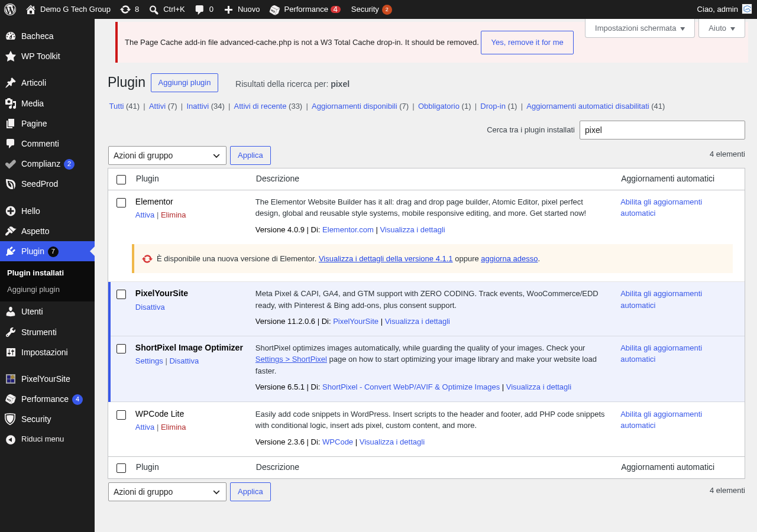Open the updates icon showing 8
This screenshot has width=757, height=532.
pyautogui.click(x=125, y=9)
